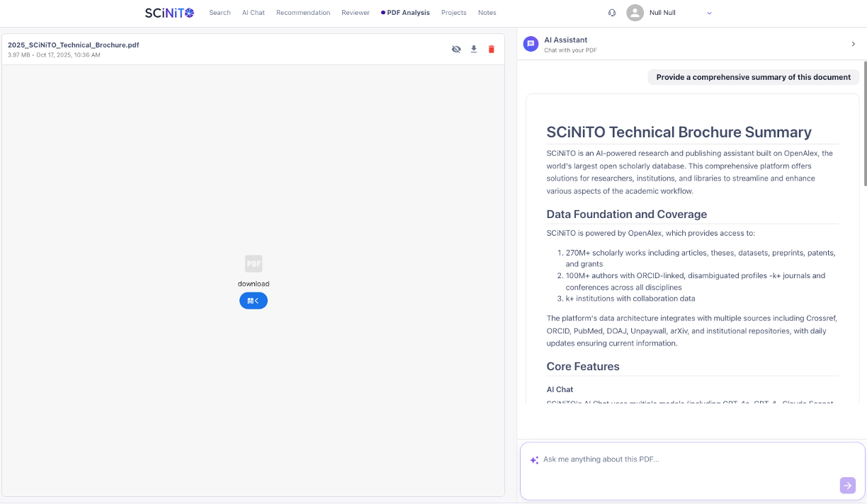Click the AI summary panel scrollbar
The image size is (867, 504).
863,142
